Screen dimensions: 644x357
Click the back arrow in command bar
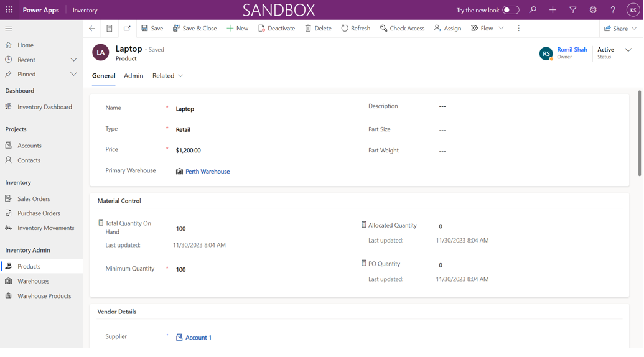pyautogui.click(x=92, y=29)
